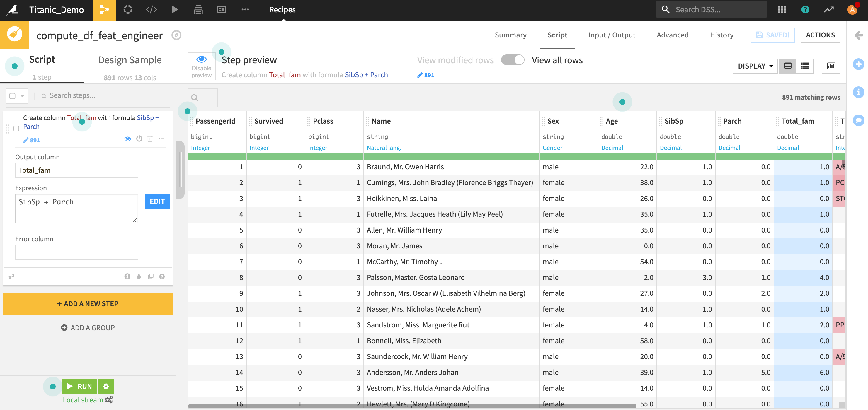Open the applications grid icon
This screenshot has height=410, width=868.
tap(781, 10)
